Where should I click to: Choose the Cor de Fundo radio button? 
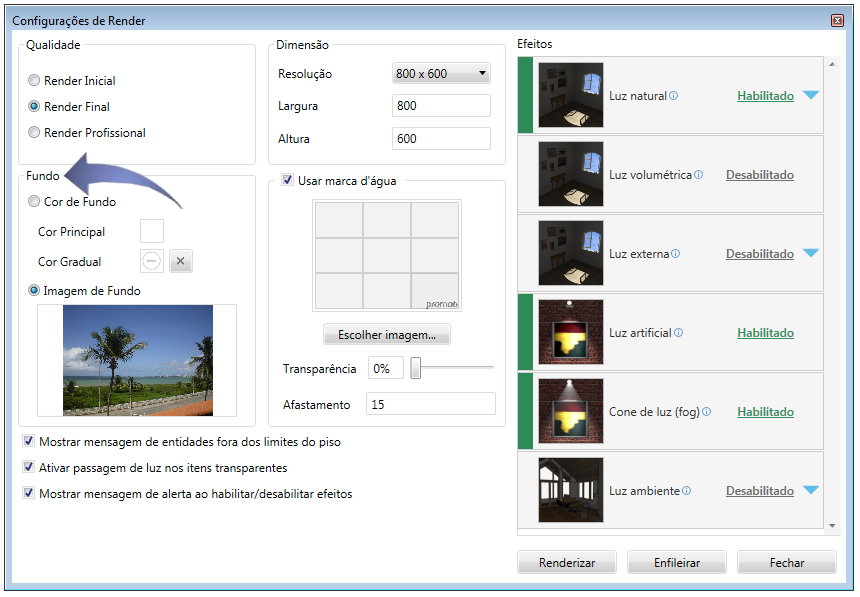coord(34,201)
